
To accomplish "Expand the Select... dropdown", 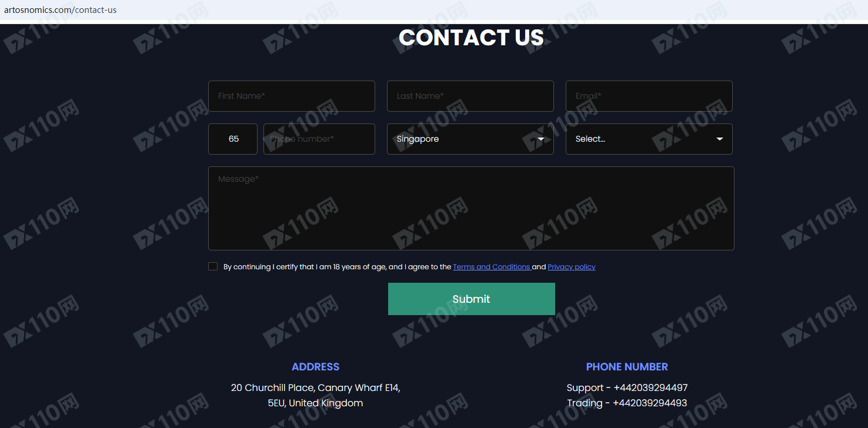I will 649,139.
